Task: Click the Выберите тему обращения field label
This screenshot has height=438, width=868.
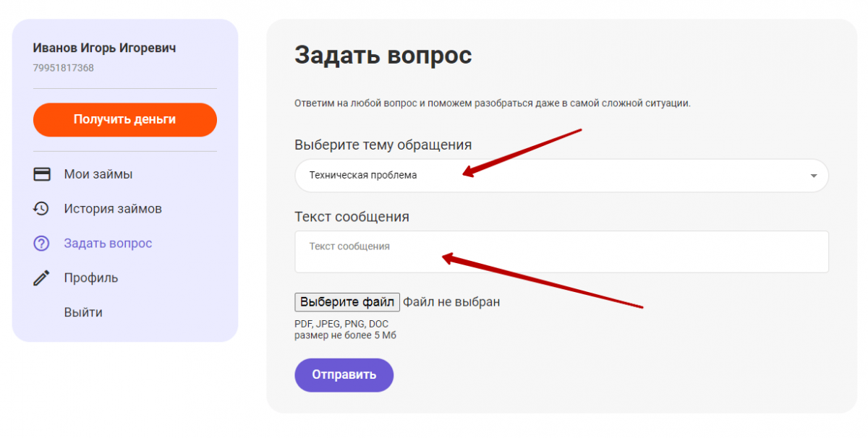Action: tap(383, 145)
